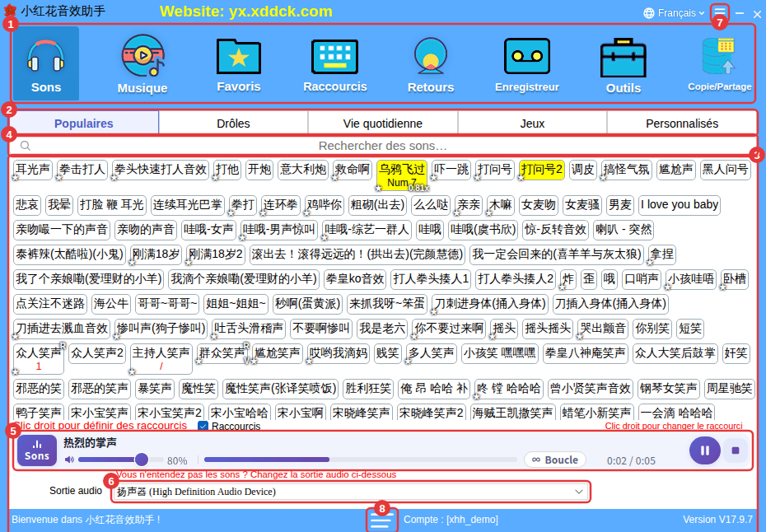Viewport: 766px width, 532px height.
Task: Select the Jeux tab
Action: pos(532,123)
